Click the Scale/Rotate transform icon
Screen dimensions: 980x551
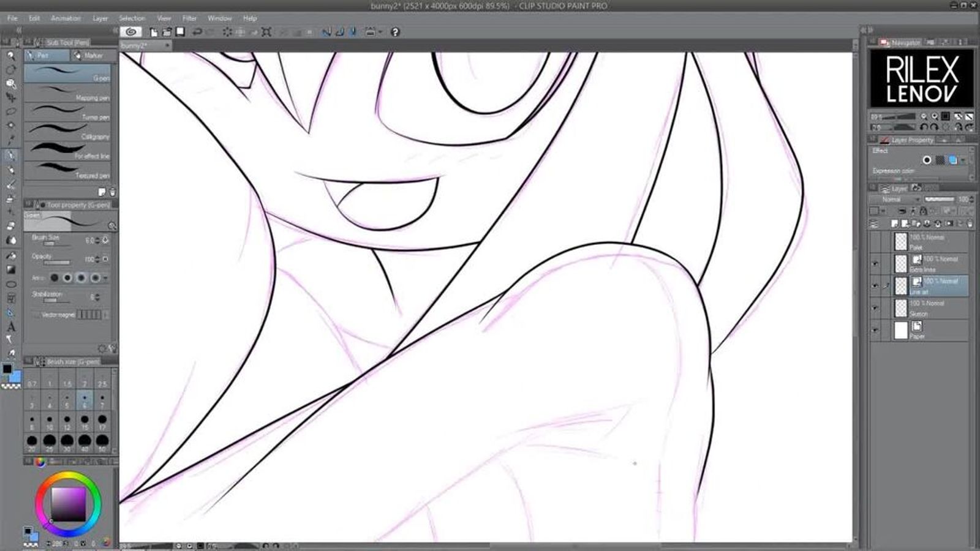coord(266,32)
